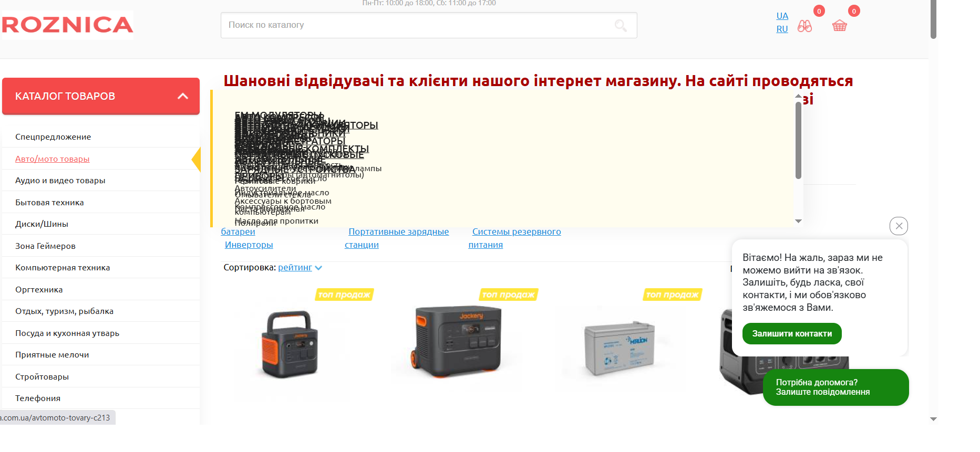Click the Инверторы link
Screen dimensions: 980x452
coord(249,245)
